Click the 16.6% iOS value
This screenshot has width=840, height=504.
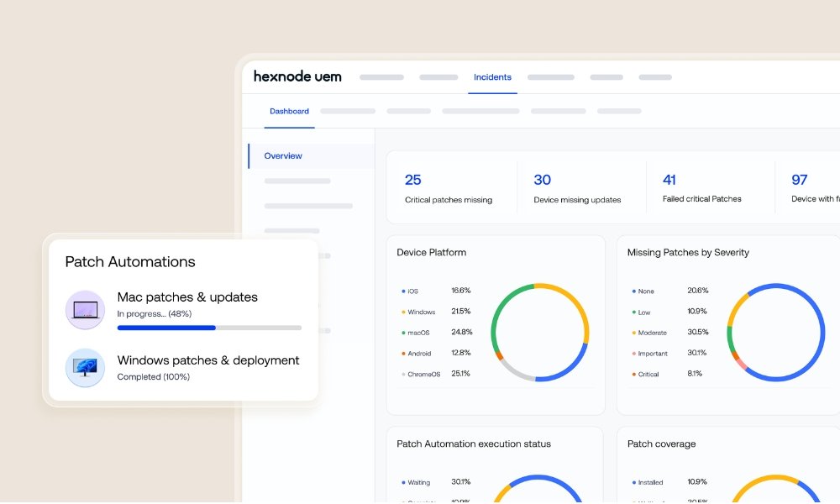(x=460, y=291)
